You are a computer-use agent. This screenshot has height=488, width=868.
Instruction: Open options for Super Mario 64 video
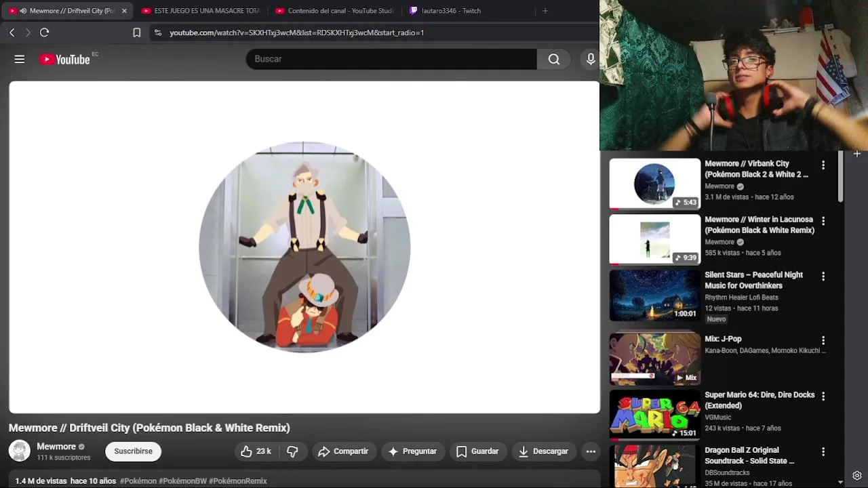tap(823, 396)
